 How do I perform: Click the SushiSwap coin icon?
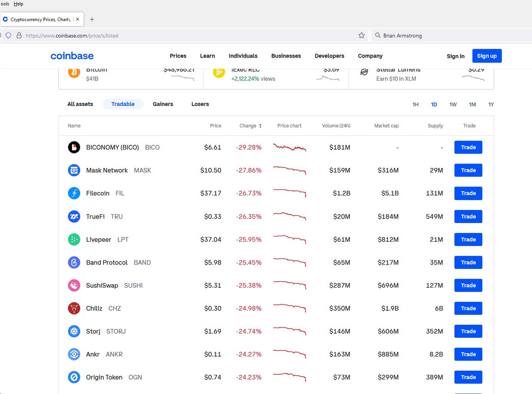74,285
